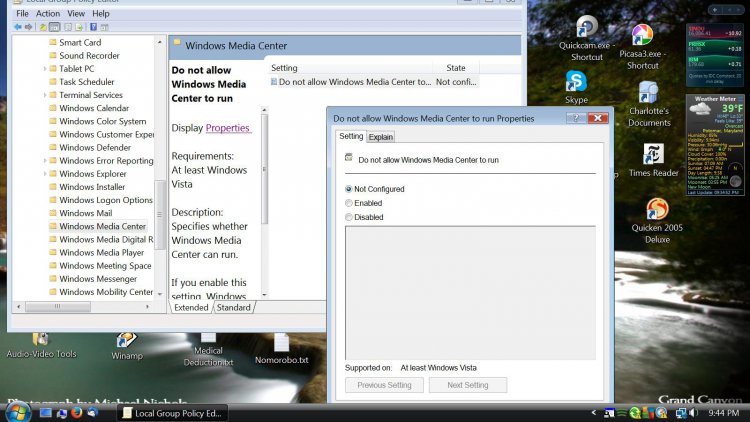The image size is (750, 422).
Task: Click the tree pane scroll up arrow
Action: pyautogui.click(x=160, y=42)
